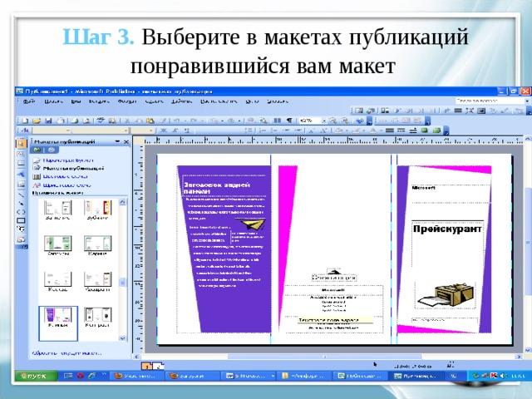Select the arrow Select Objects tool

click(21, 143)
